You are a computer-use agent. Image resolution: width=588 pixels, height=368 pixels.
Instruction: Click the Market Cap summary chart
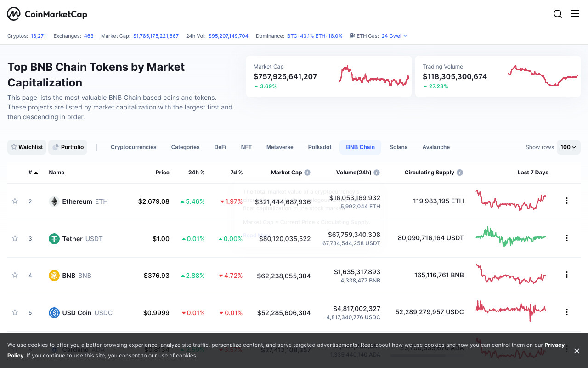coord(374,76)
